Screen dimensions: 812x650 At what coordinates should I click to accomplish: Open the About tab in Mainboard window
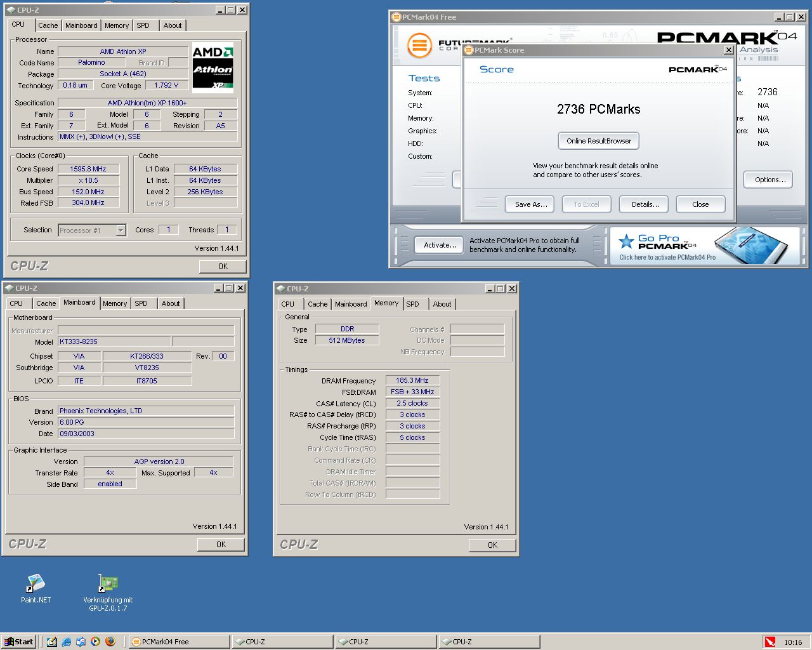coord(171,303)
